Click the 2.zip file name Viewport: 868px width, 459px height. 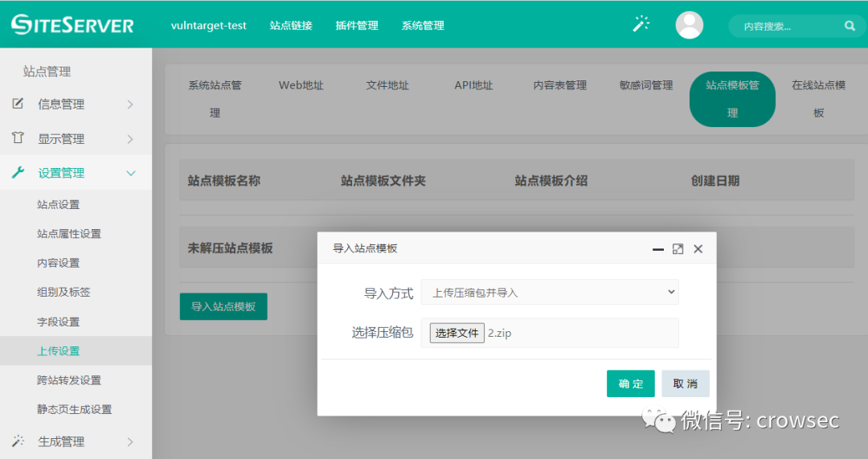click(499, 334)
